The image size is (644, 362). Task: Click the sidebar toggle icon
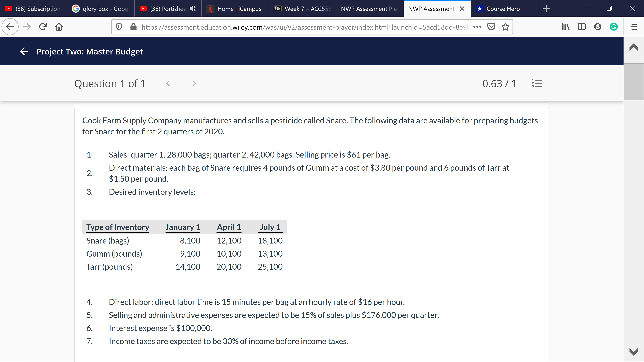click(x=582, y=27)
